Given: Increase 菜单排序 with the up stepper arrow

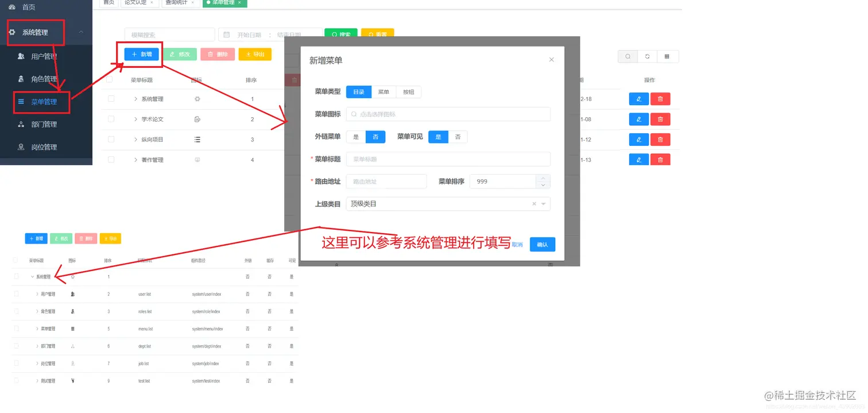Looking at the screenshot, I should tap(543, 177).
